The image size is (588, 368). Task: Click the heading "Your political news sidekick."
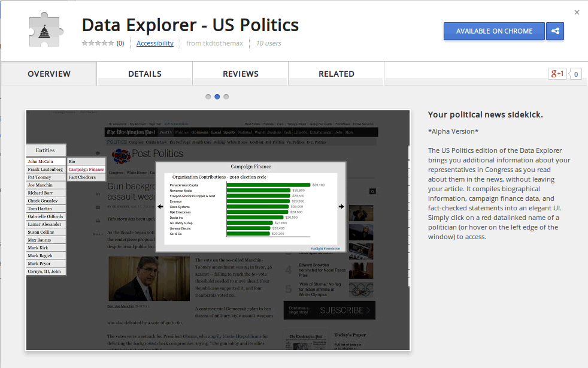(x=485, y=114)
